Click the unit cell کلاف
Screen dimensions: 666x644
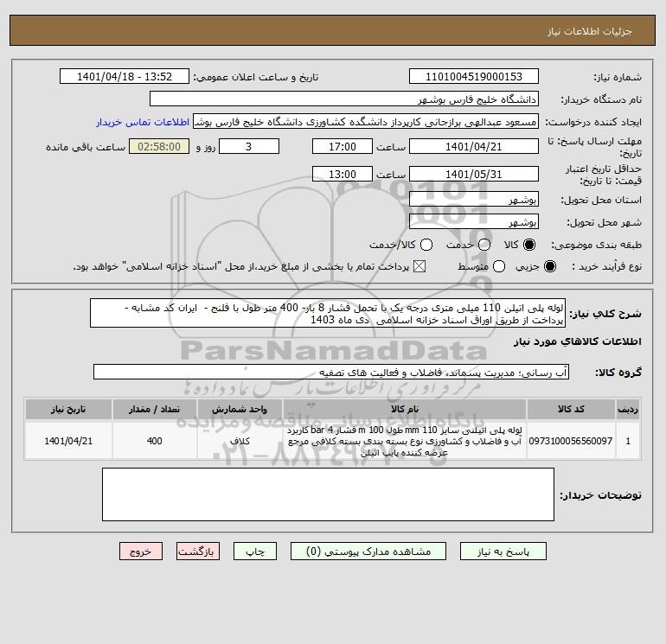point(240,441)
